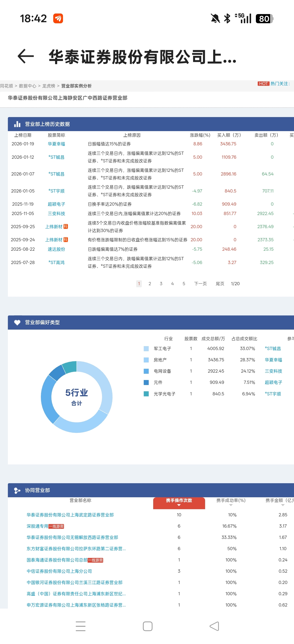The width and height of the screenshot is (294, 644).
Task: Select current page 1 in pagination
Action: 139,284
